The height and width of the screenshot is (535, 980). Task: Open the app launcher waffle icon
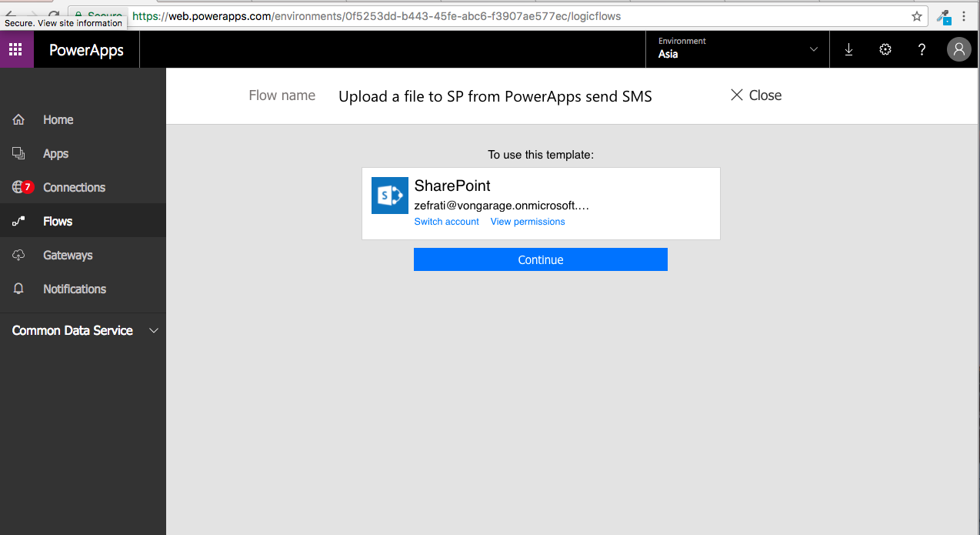(16, 50)
